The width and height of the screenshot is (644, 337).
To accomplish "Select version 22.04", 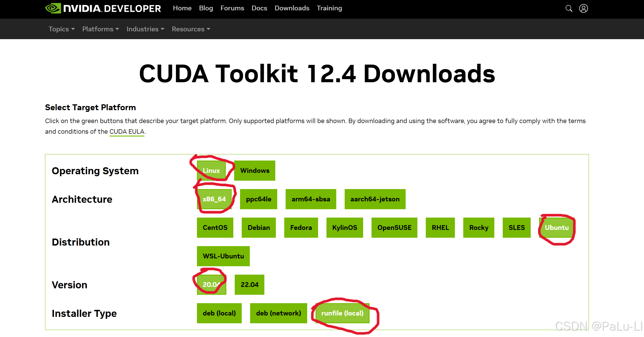I will pos(250,285).
